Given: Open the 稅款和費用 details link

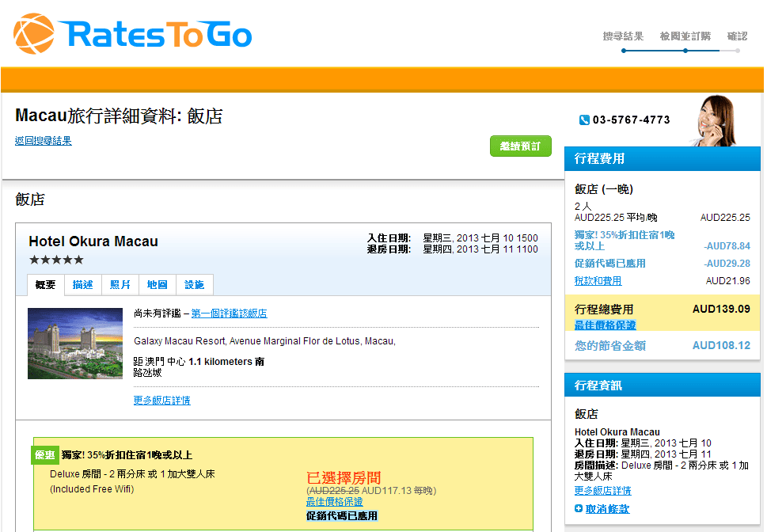Looking at the screenshot, I should point(598,281).
